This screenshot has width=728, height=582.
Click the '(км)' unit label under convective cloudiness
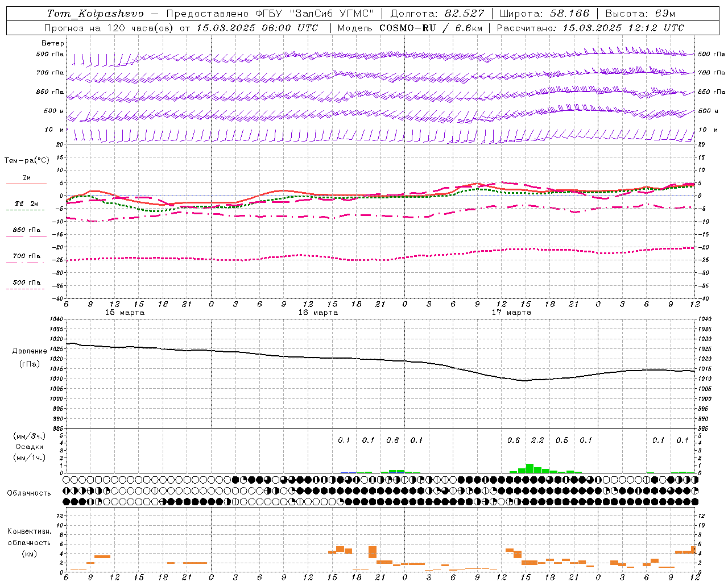(x=30, y=554)
